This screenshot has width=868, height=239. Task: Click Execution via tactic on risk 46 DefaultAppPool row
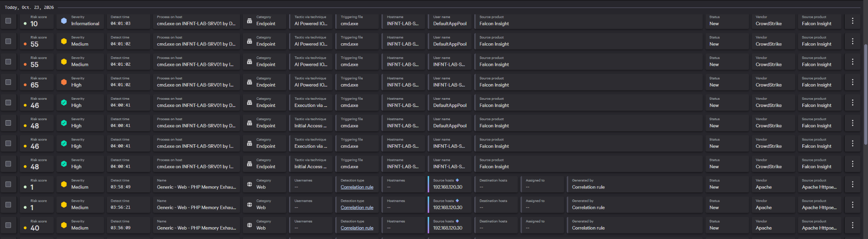[311, 105]
